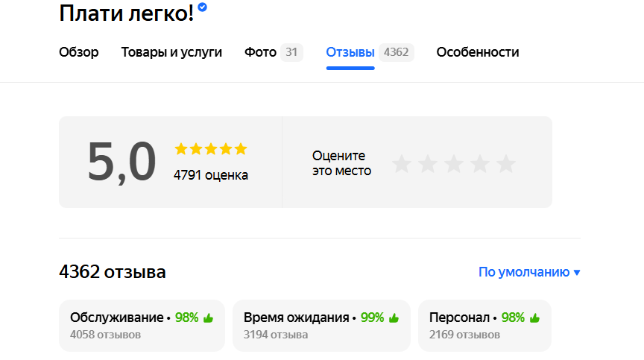Click thumbs-up icon next to Персонал
This screenshot has width=644, height=360.
(x=534, y=318)
